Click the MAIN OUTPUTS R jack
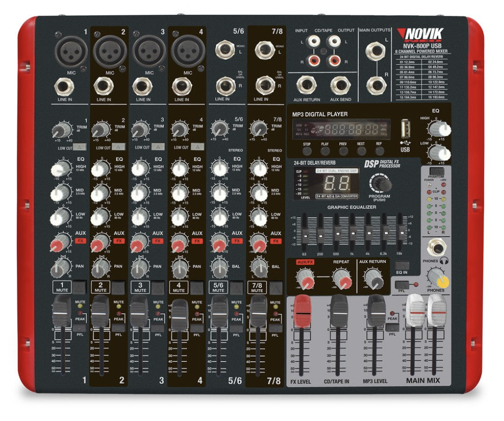 (376, 85)
